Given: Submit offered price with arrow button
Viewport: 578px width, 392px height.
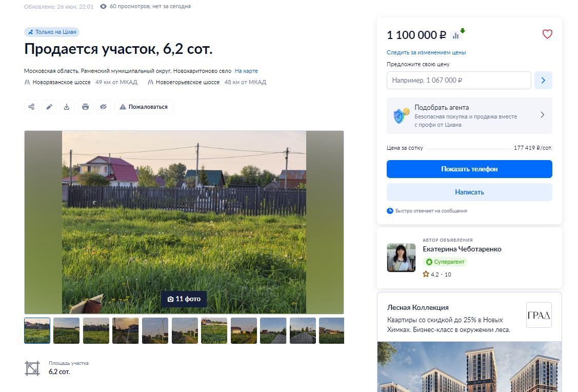Looking at the screenshot, I should pyautogui.click(x=543, y=80).
